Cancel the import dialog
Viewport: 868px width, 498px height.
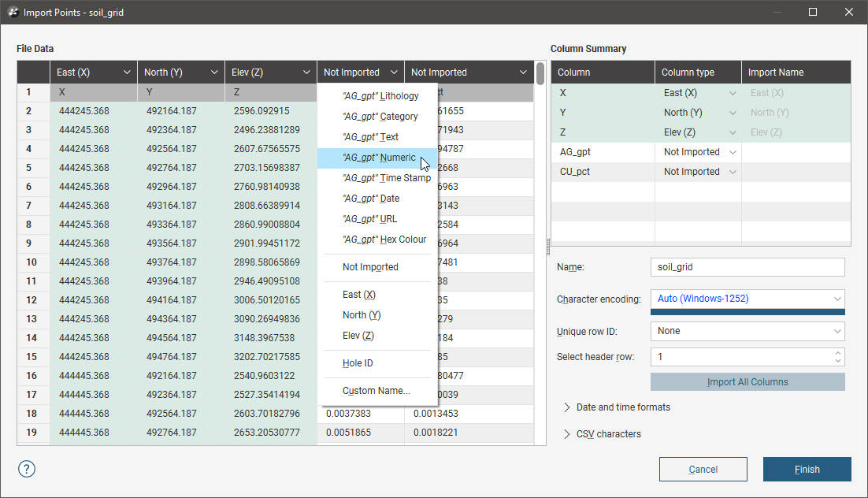(x=703, y=470)
